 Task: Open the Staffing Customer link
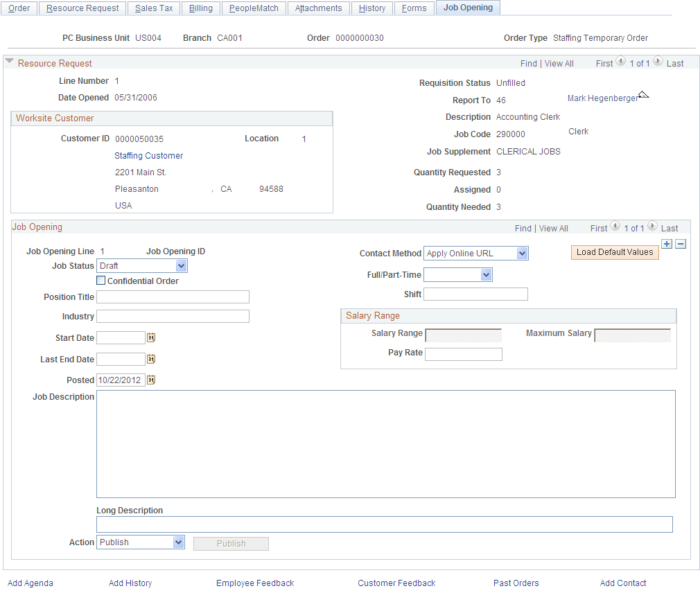click(148, 156)
